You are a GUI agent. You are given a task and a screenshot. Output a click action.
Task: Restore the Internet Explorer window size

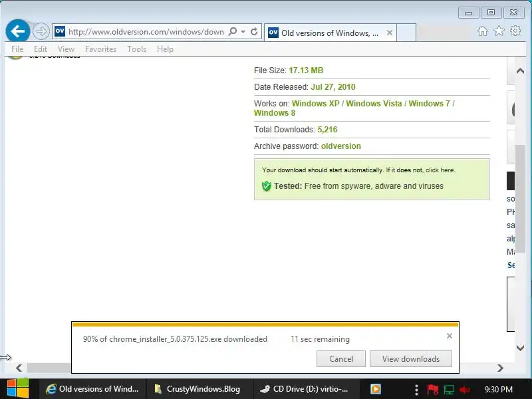pyautogui.click(x=491, y=13)
